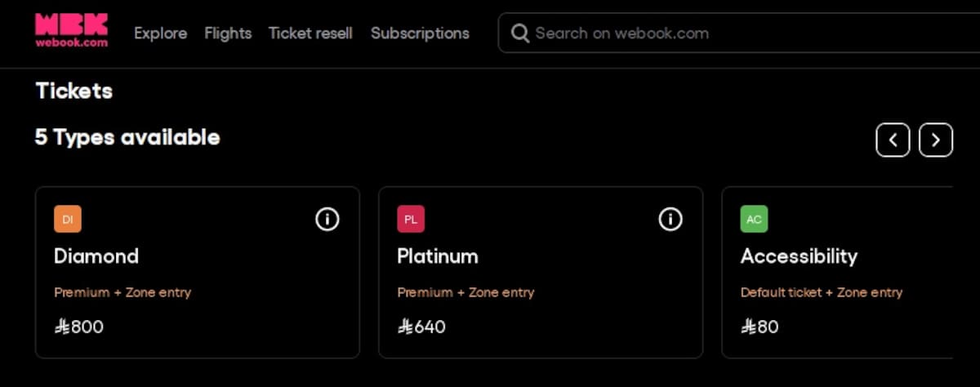
Task: Open the Explore menu item
Action: [160, 33]
